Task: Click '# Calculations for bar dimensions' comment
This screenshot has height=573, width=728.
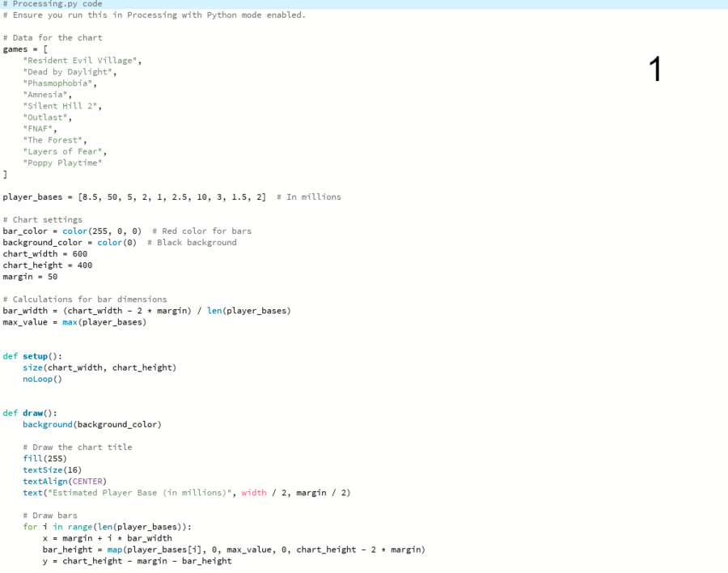Action: click(x=85, y=299)
